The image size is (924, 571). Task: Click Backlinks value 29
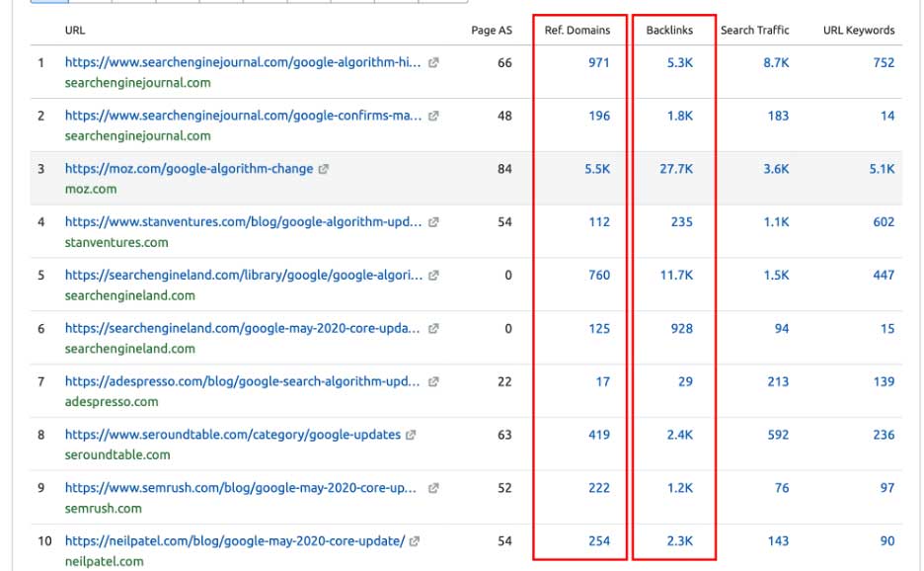point(685,381)
